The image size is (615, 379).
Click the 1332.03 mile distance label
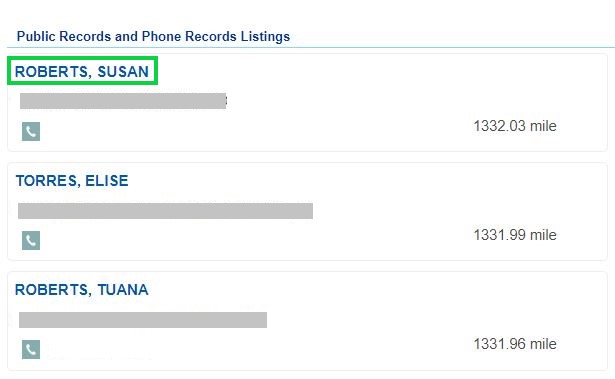515,126
